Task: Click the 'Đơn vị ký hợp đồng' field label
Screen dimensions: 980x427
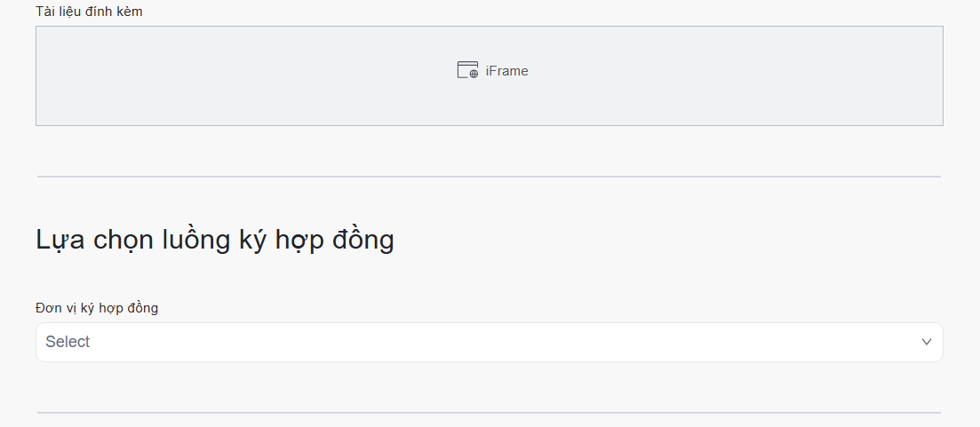Action: (x=97, y=308)
